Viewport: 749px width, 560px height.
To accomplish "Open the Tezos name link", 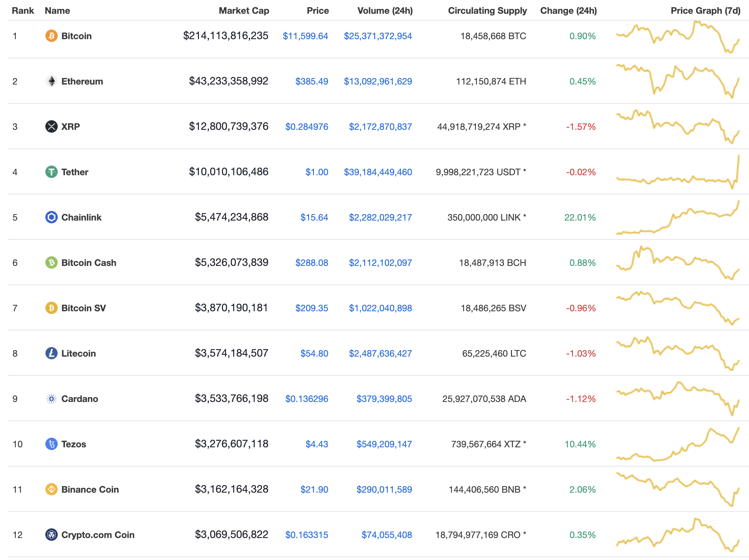I will click(x=74, y=444).
